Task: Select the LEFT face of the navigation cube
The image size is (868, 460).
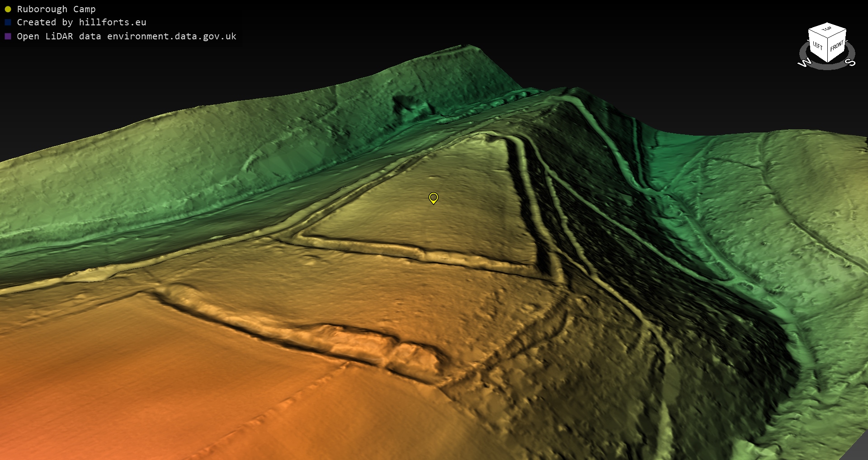Action: [818, 45]
